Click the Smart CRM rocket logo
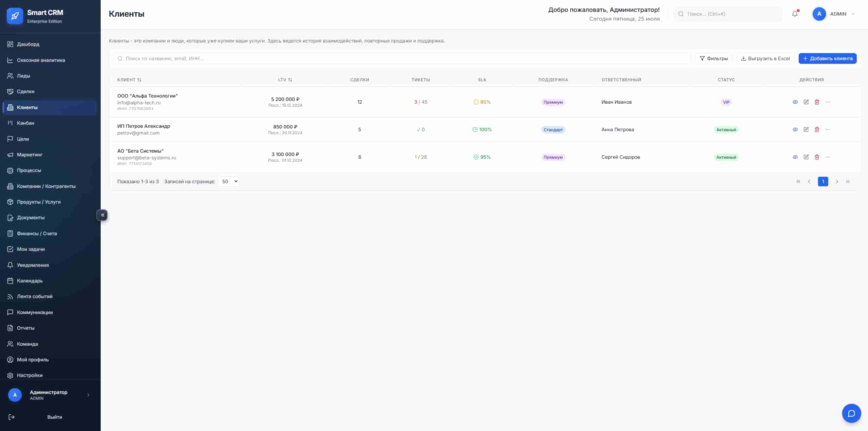Screen dimensions: 868x431 (15, 16)
